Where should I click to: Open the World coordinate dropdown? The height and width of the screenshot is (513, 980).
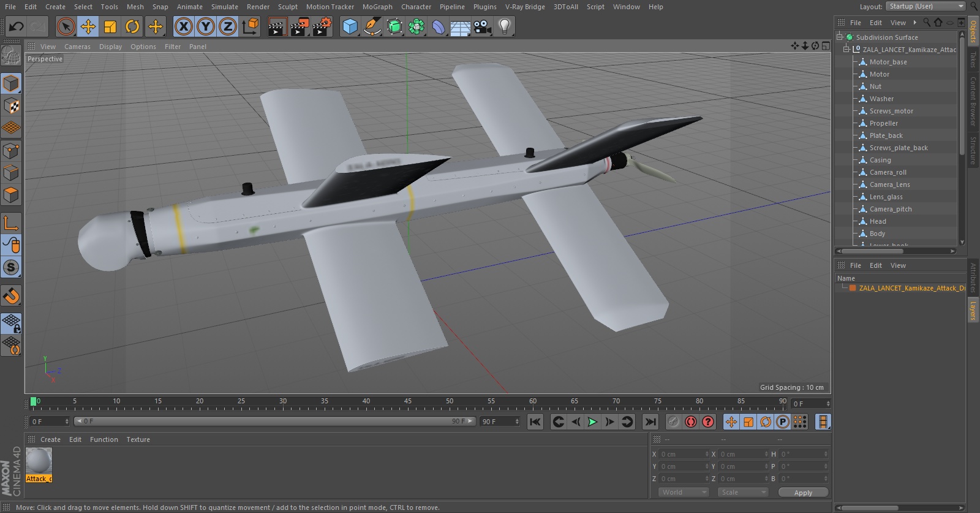tap(684, 492)
